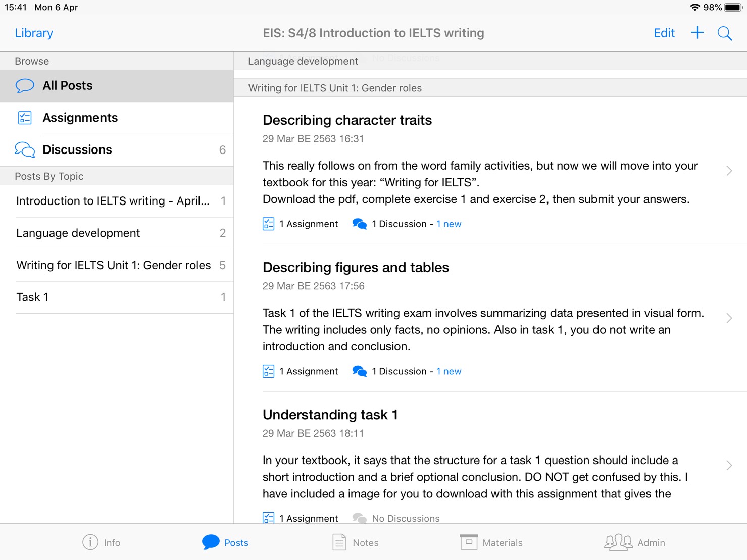Tap the All Posts speech bubble icon

click(x=25, y=85)
